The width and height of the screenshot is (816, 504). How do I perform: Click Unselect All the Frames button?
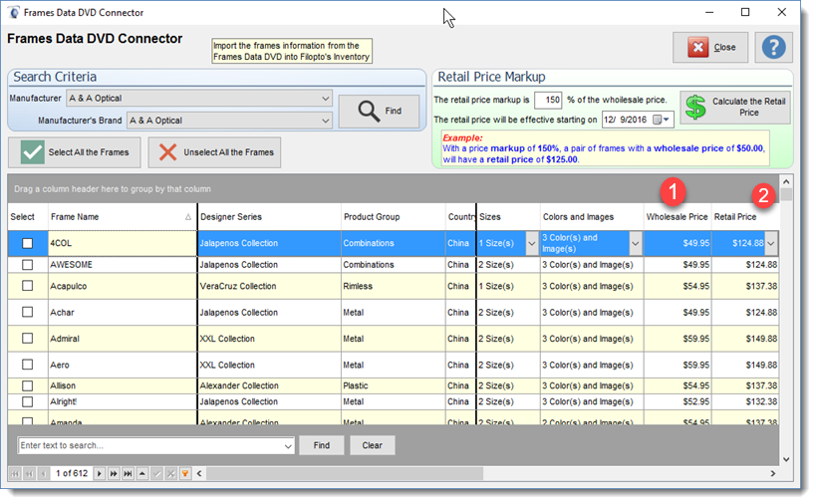point(214,152)
